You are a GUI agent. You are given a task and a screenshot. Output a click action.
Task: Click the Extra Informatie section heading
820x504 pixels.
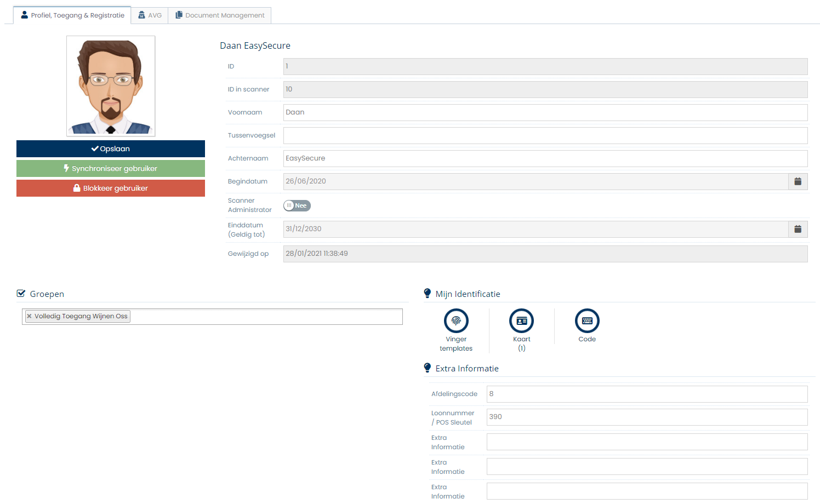click(x=467, y=369)
